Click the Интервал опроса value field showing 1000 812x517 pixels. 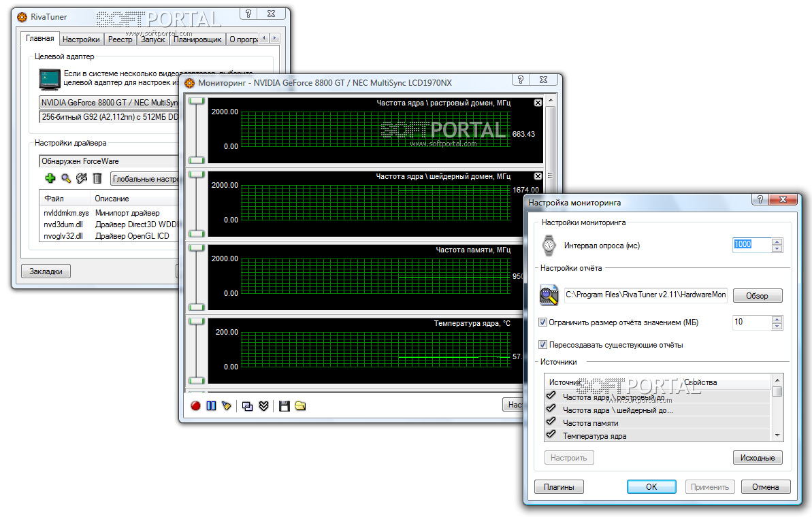[751, 245]
